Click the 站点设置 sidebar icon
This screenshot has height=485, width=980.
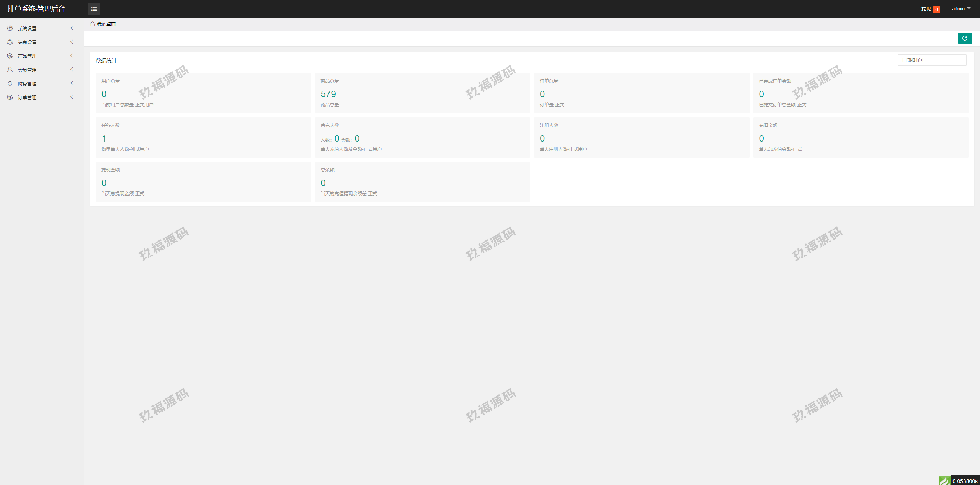pos(10,42)
